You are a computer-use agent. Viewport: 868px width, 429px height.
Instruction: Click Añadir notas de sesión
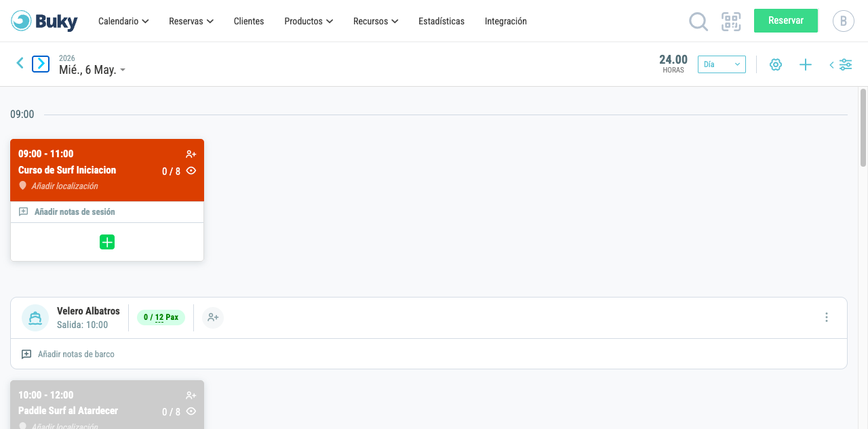coord(75,211)
